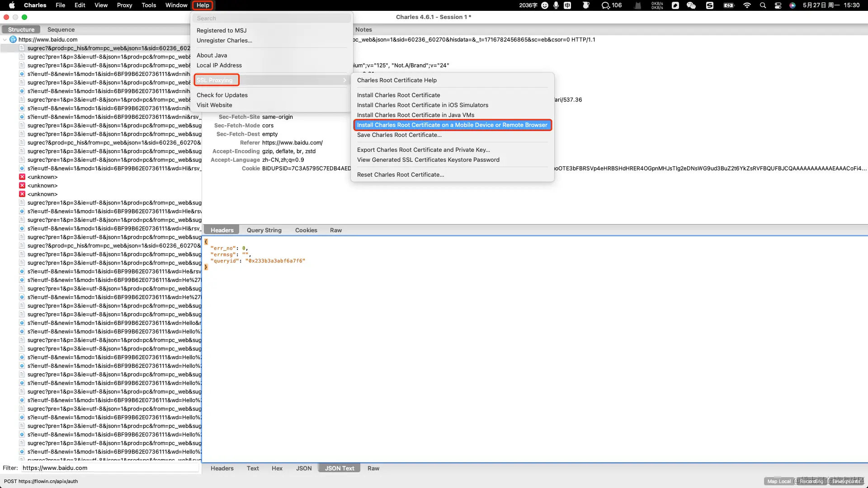Screen dimensions: 868x488
Task: Select request Raw tab
Action: click(x=336, y=230)
